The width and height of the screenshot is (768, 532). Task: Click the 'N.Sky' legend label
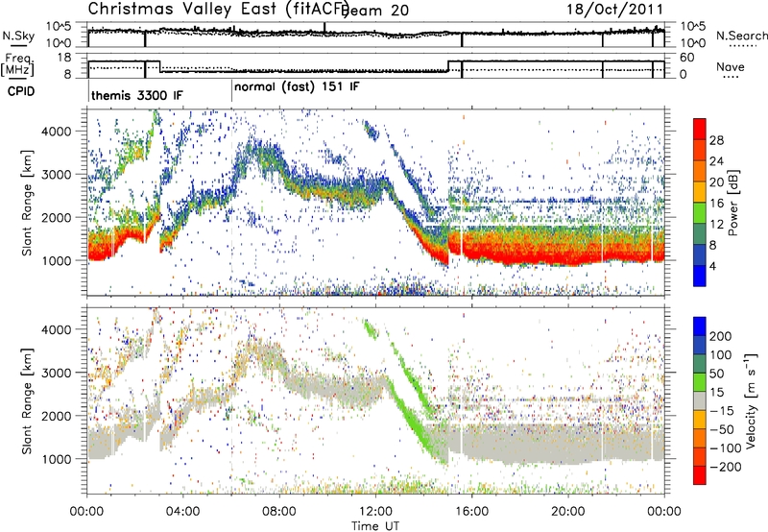pos(18,36)
